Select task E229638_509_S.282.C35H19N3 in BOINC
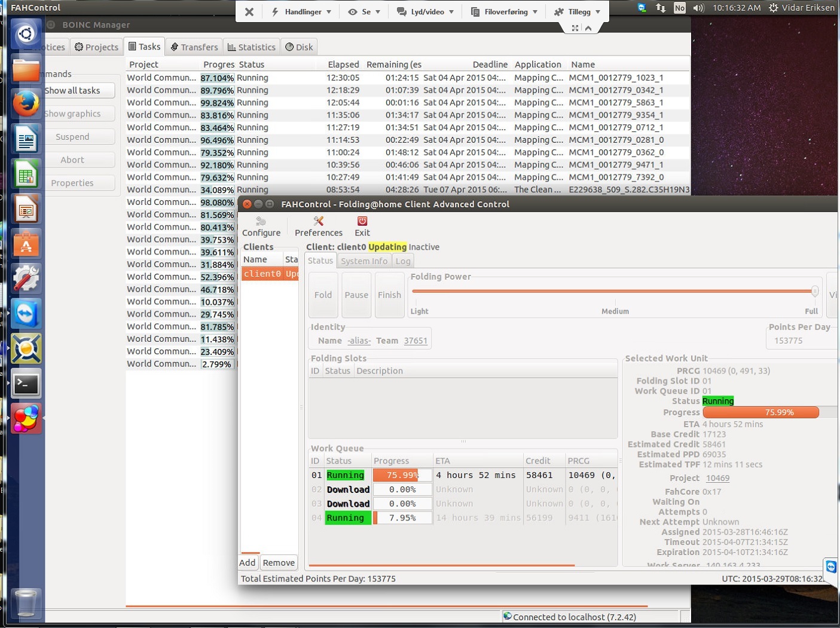This screenshot has height=628, width=840. 408,189
